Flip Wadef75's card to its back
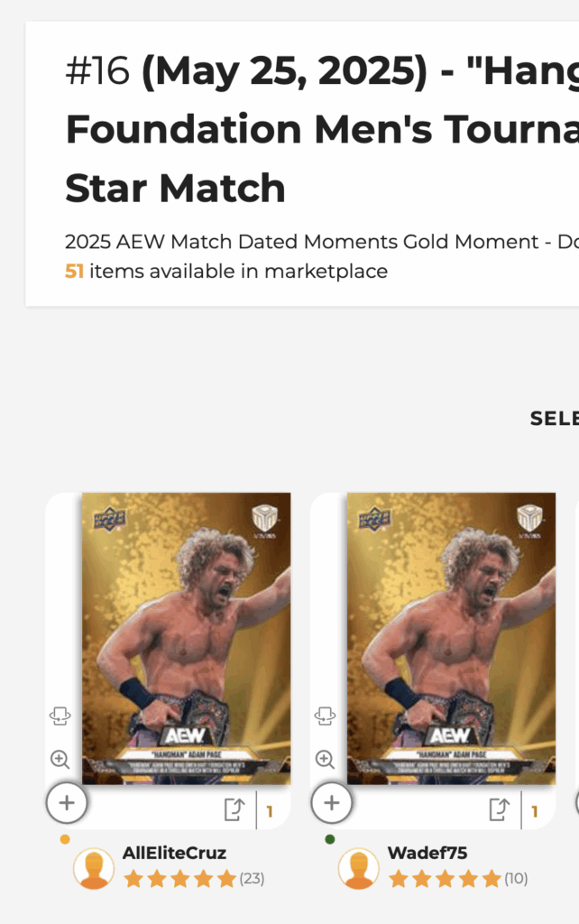 [326, 716]
